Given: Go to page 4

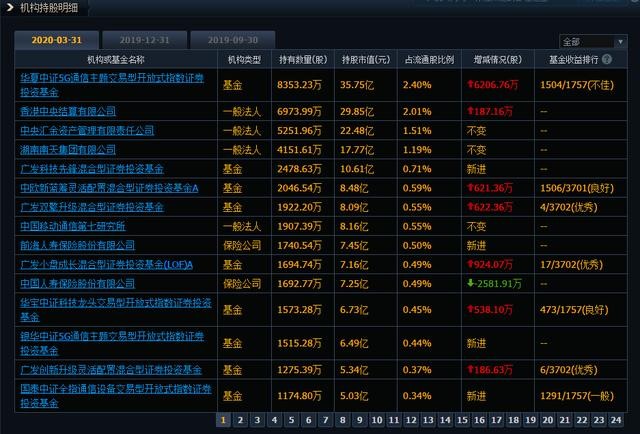Looking at the screenshot, I should coord(274,420).
